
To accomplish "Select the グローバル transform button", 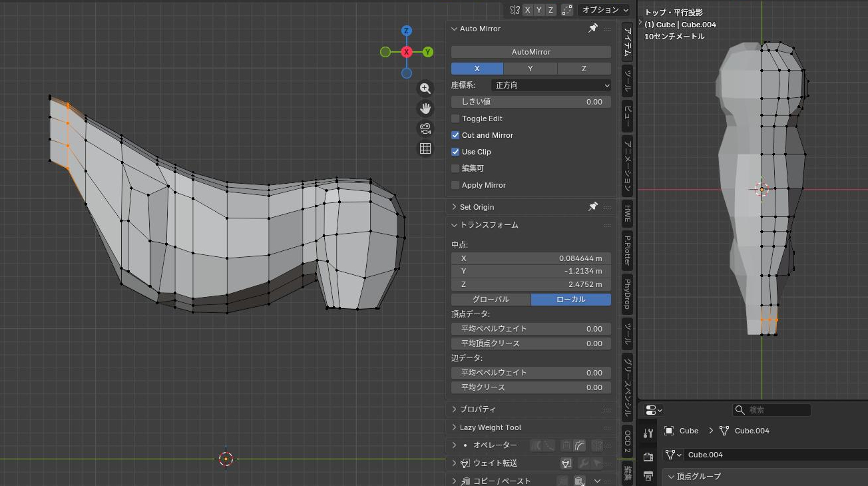I will (491, 300).
